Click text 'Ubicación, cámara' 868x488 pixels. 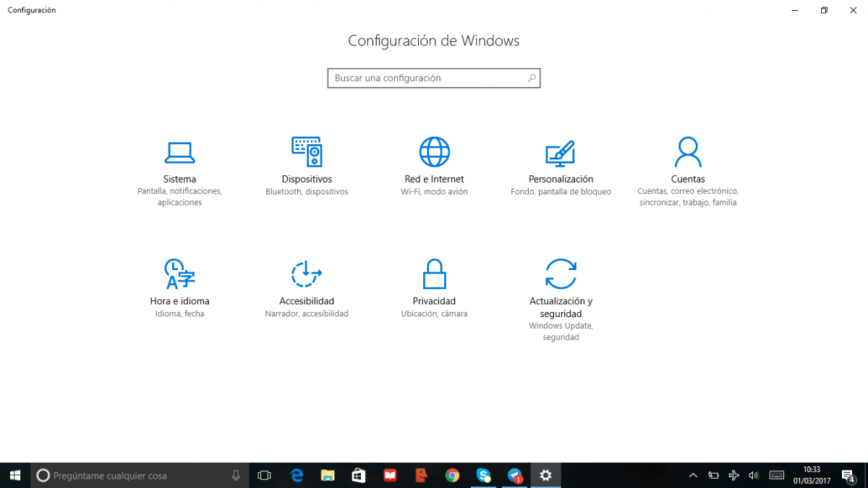pyautogui.click(x=434, y=314)
